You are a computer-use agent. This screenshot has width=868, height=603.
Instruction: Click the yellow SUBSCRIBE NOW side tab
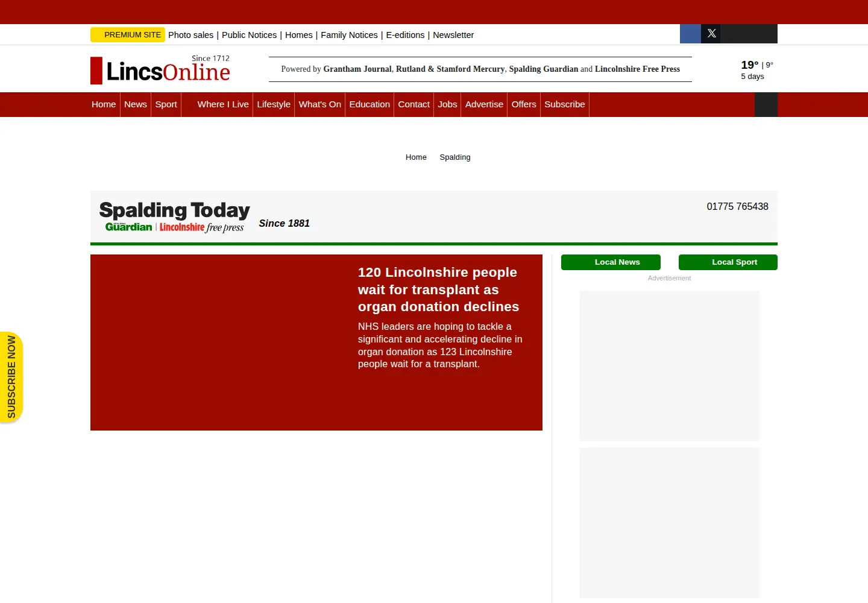pyautogui.click(x=11, y=377)
